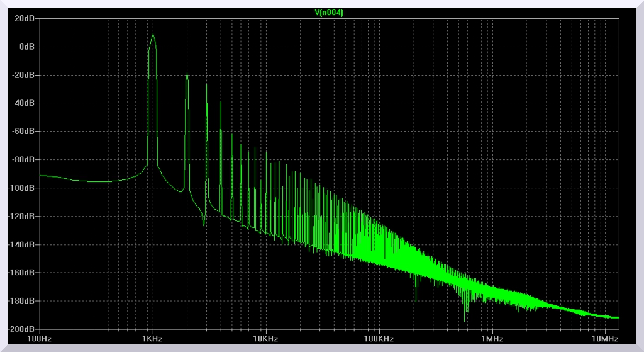The image size is (644, 352).
Task: Select the 1KHz frequency axis label
Action: [153, 339]
